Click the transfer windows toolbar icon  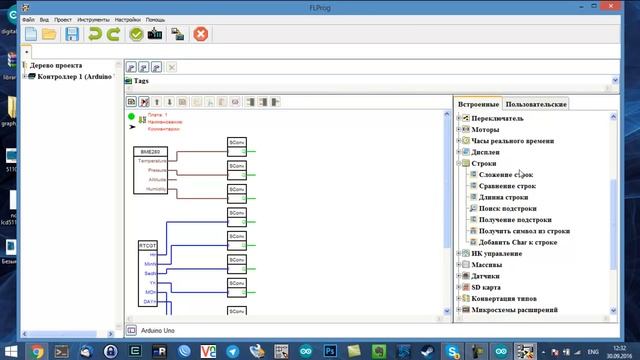(x=177, y=34)
